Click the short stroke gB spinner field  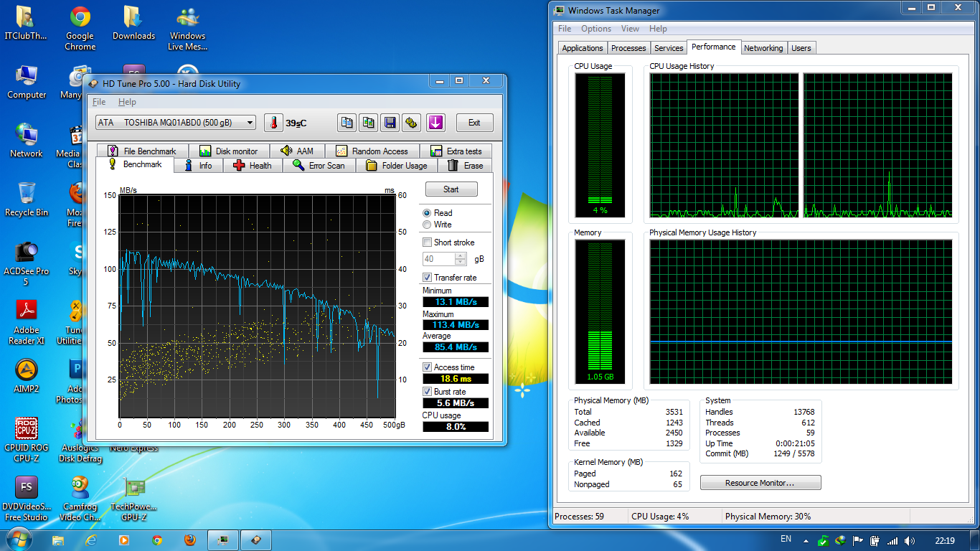[x=439, y=259]
